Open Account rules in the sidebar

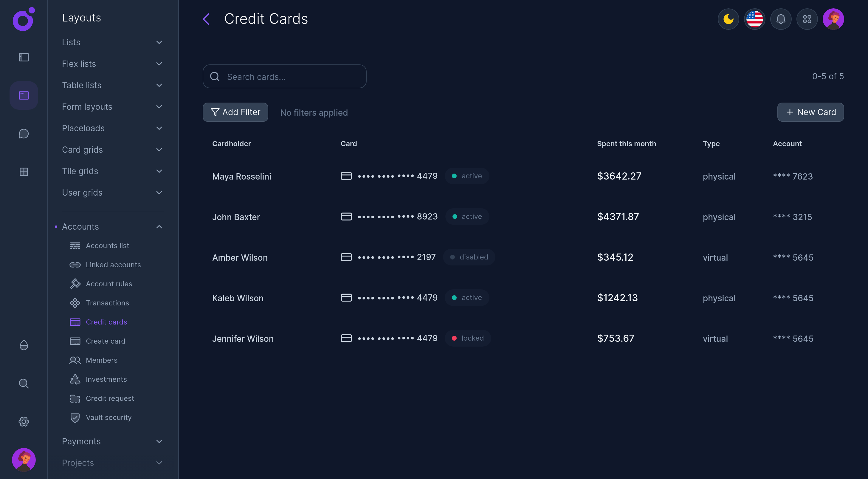pyautogui.click(x=109, y=284)
